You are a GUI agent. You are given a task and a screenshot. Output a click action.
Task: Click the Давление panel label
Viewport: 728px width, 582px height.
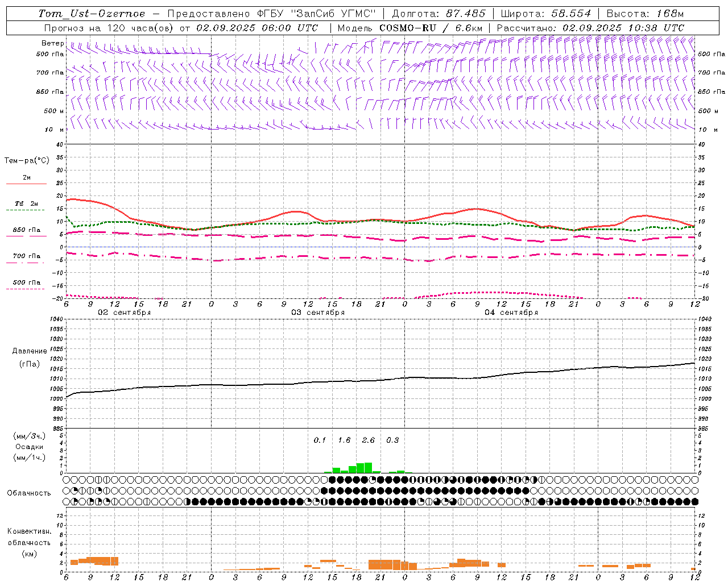point(30,351)
